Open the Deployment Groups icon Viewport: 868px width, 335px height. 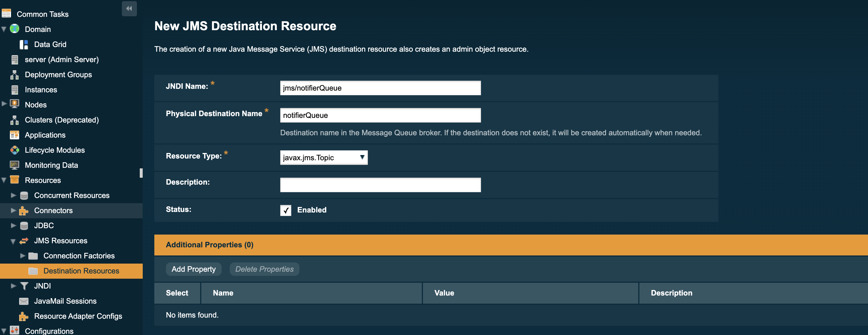pyautogui.click(x=15, y=75)
